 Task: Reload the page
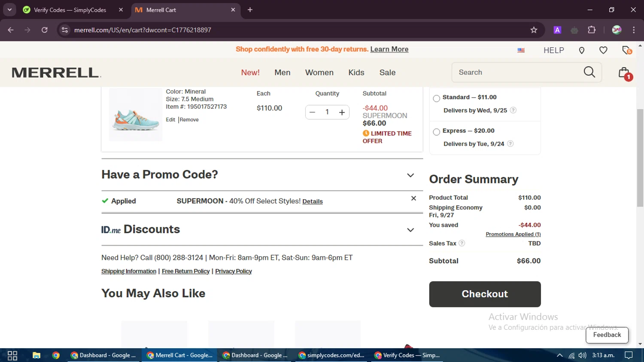pyautogui.click(x=45, y=30)
